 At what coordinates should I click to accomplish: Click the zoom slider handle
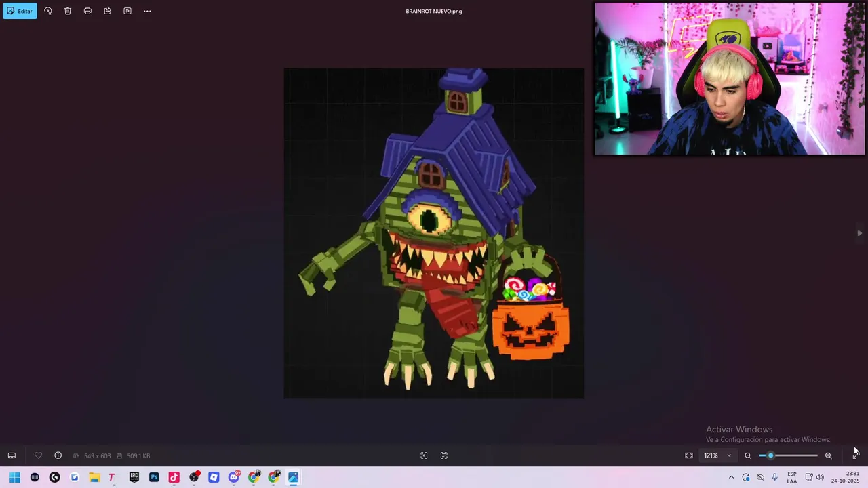coord(770,455)
